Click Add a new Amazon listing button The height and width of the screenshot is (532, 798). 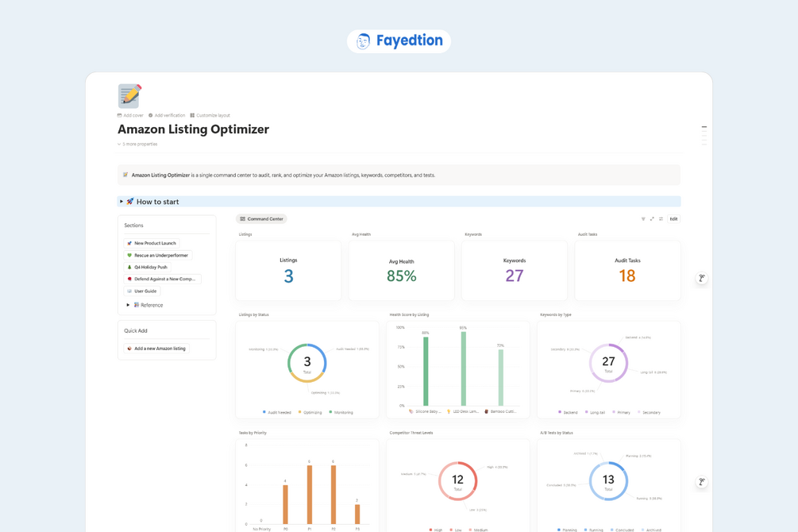pyautogui.click(x=156, y=349)
